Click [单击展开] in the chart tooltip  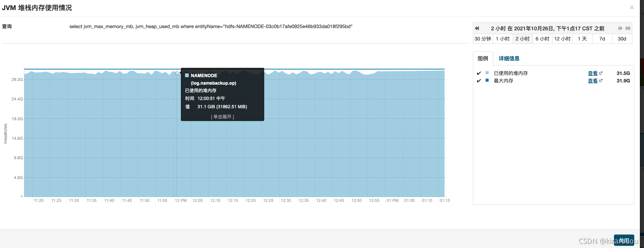pyautogui.click(x=223, y=117)
